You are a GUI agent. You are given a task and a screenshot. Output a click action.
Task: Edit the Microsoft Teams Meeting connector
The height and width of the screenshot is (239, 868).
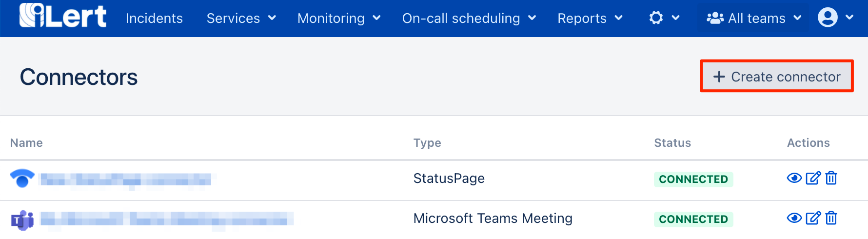point(813,218)
